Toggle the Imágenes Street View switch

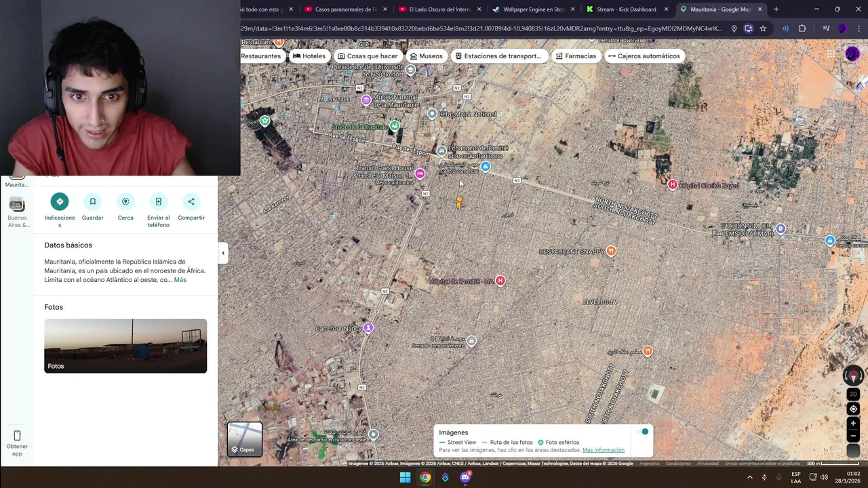click(x=644, y=432)
